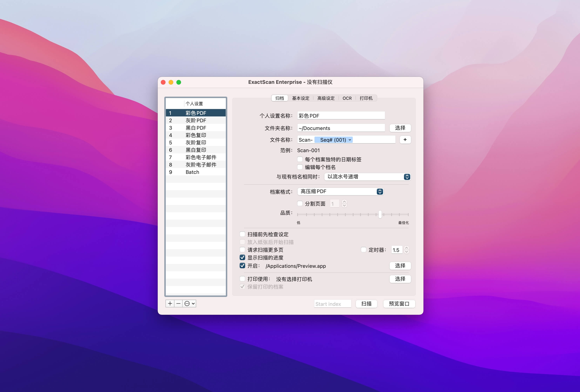Enable the 定时器 checkbox
Screen dimensions: 580x392
tap(364, 250)
